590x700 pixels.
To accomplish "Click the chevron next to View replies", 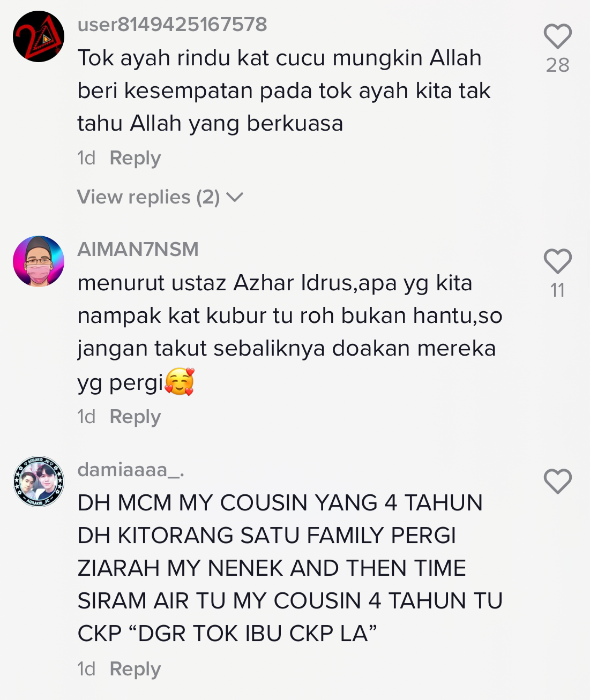I will [x=235, y=198].
